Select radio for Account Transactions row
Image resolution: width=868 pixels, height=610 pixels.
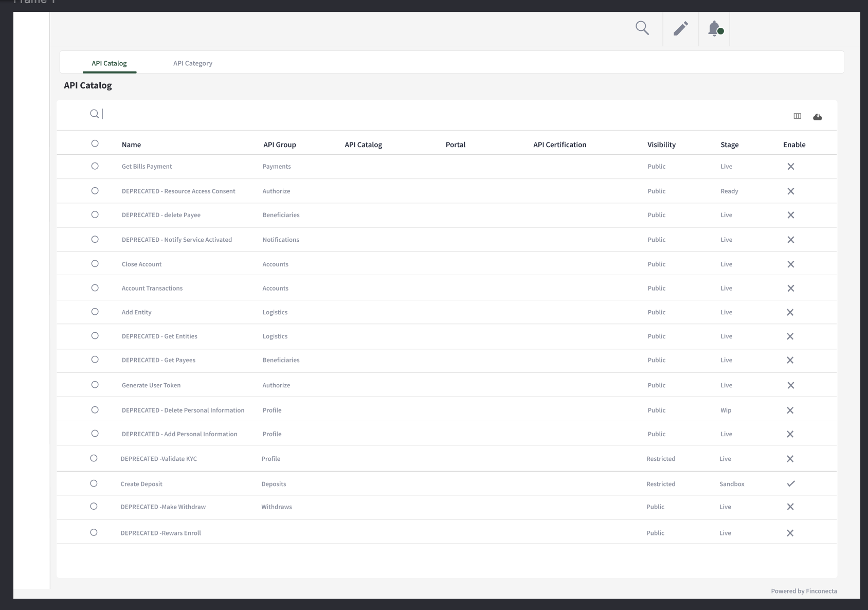pyautogui.click(x=95, y=288)
